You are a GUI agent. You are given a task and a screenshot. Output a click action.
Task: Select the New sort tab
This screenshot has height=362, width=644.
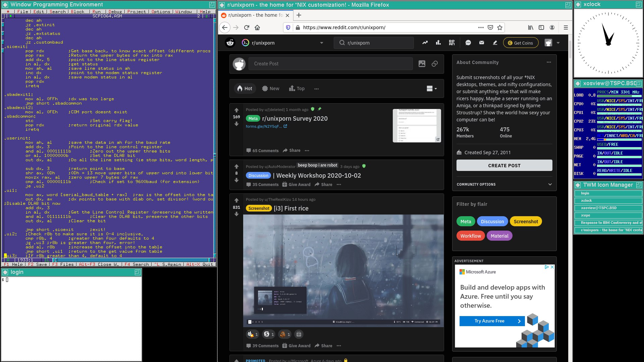270,88
